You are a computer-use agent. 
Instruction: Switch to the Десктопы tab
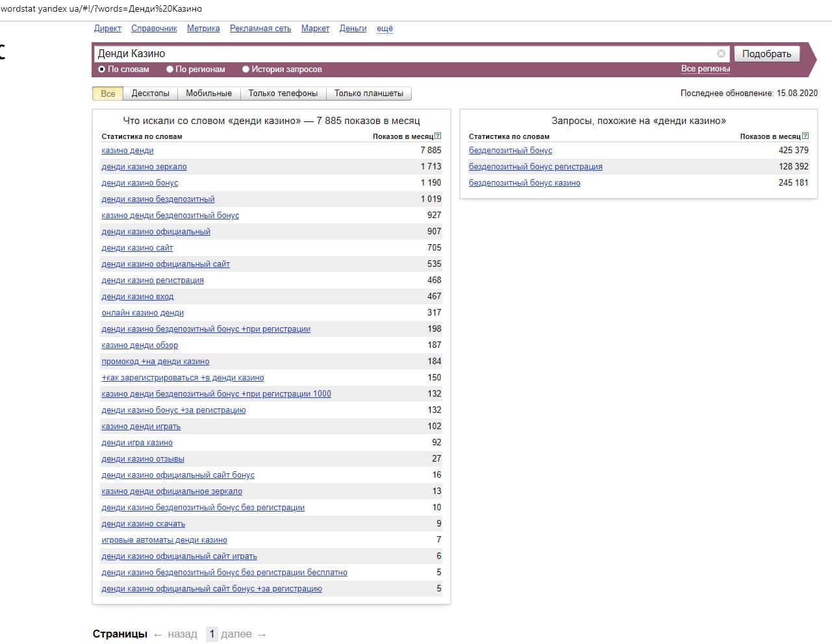tap(150, 93)
